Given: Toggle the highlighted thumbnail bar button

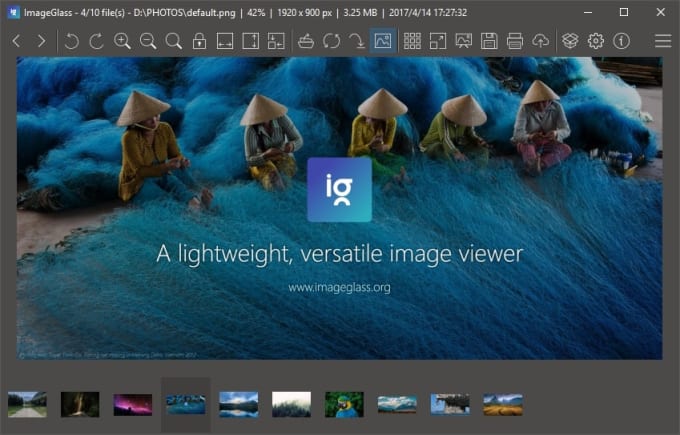Looking at the screenshot, I should tap(383, 41).
